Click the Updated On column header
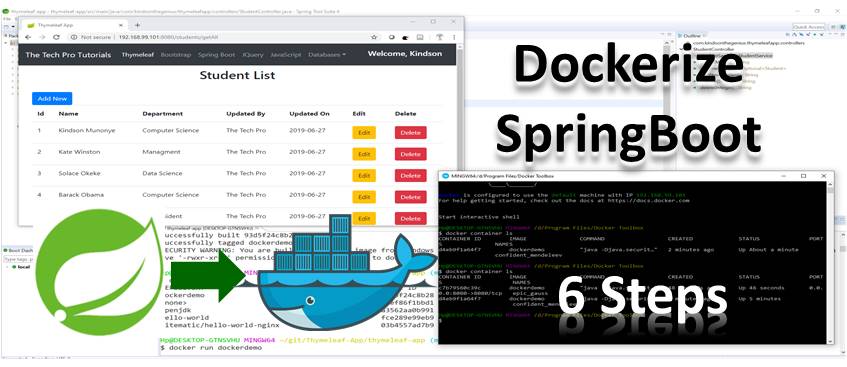The image size is (847, 367). tap(309, 114)
